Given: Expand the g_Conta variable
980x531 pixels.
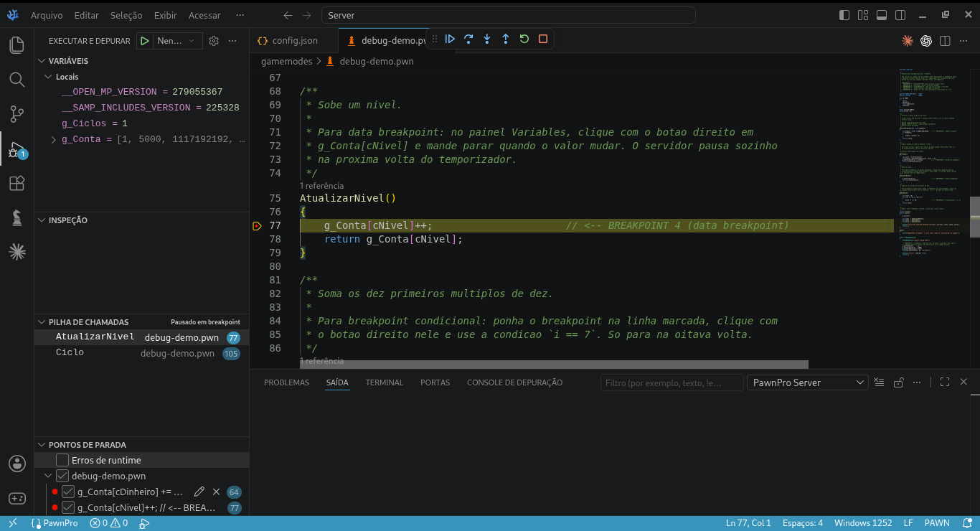Looking at the screenshot, I should pos(54,139).
